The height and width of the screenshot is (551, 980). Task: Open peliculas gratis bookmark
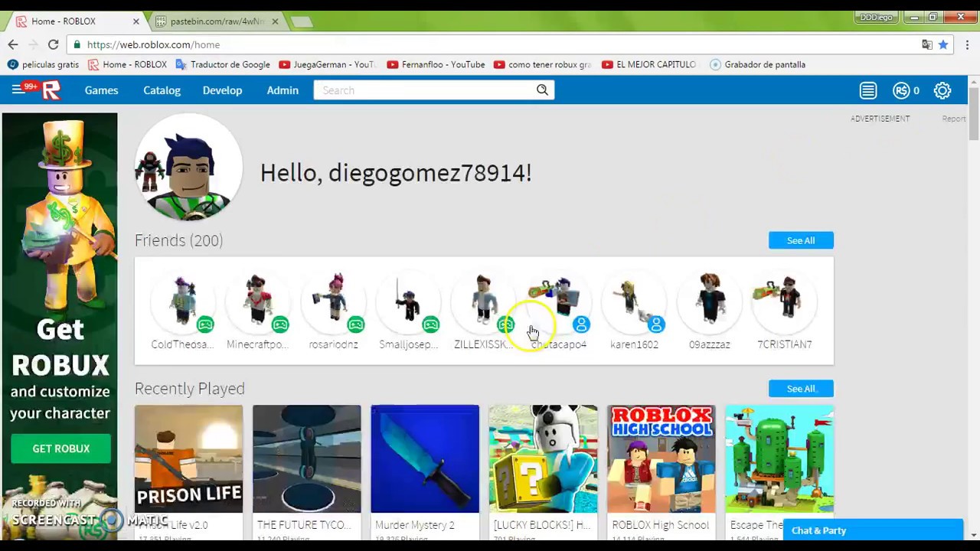(44, 64)
